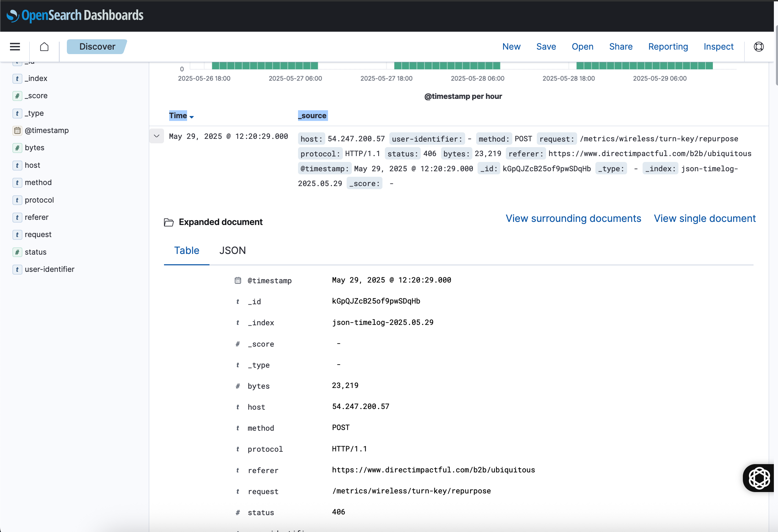Click the host text field icon
The image size is (778, 532).
17,165
